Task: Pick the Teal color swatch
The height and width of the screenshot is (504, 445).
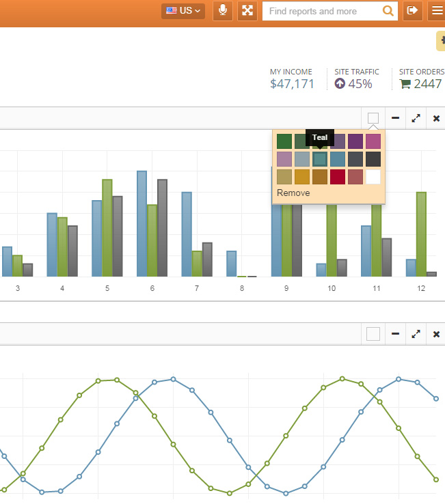Action: [x=320, y=159]
